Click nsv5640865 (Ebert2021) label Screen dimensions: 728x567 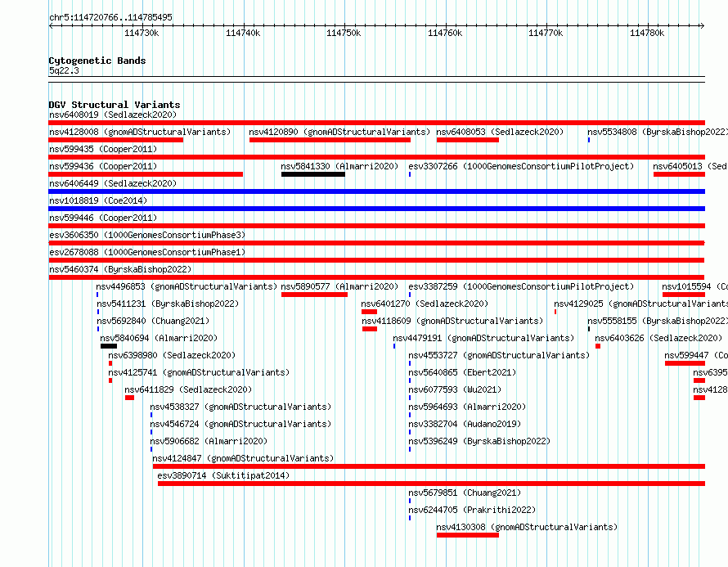pyautogui.click(x=462, y=372)
